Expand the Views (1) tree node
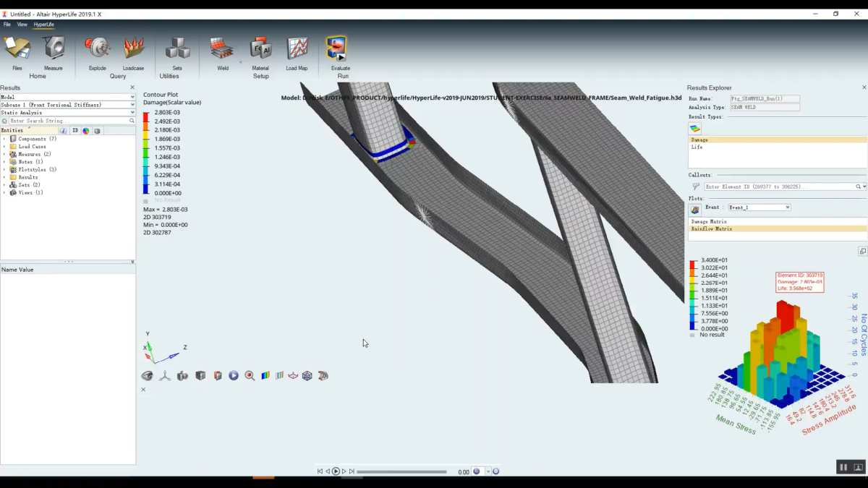Viewport: 868px width, 488px height. [4, 192]
